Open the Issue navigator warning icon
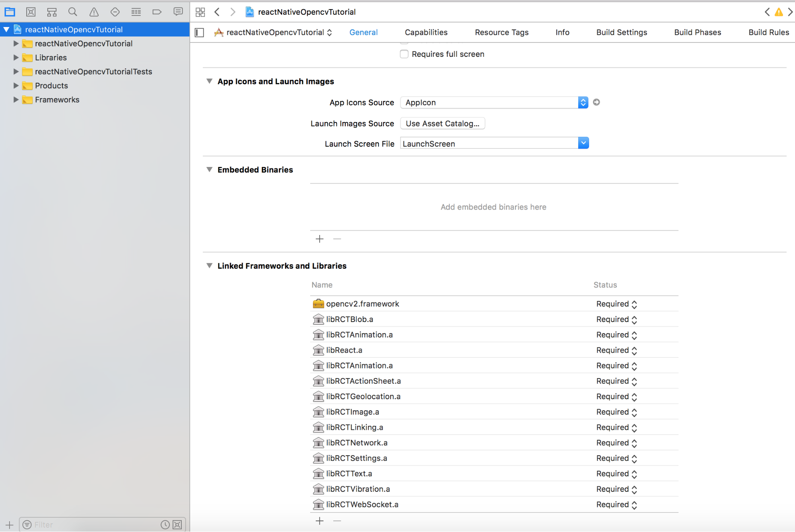Viewport: 795px width, 532px height. click(94, 12)
